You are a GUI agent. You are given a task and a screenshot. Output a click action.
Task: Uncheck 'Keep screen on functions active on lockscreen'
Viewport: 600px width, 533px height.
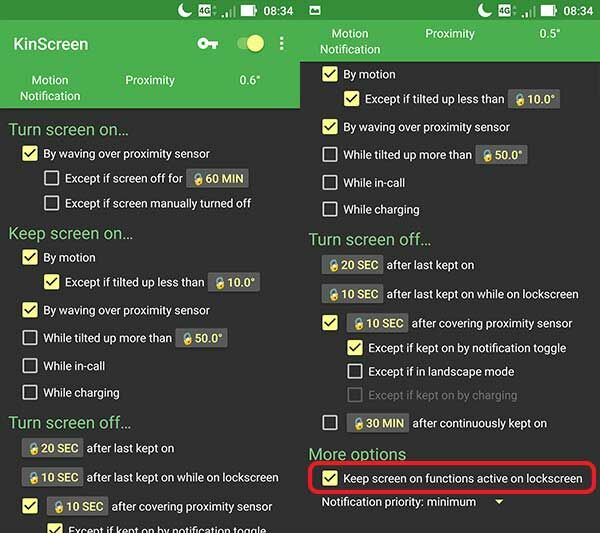pyautogui.click(x=330, y=479)
